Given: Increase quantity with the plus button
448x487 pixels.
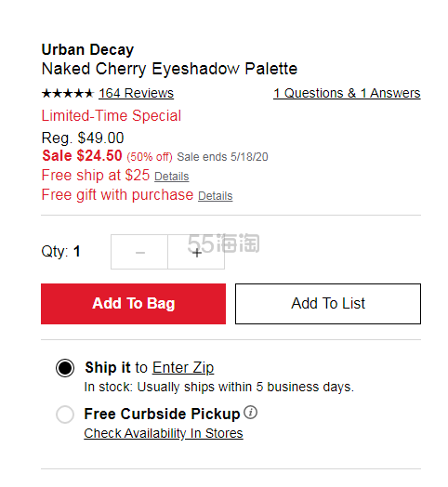Looking at the screenshot, I should click(196, 252).
